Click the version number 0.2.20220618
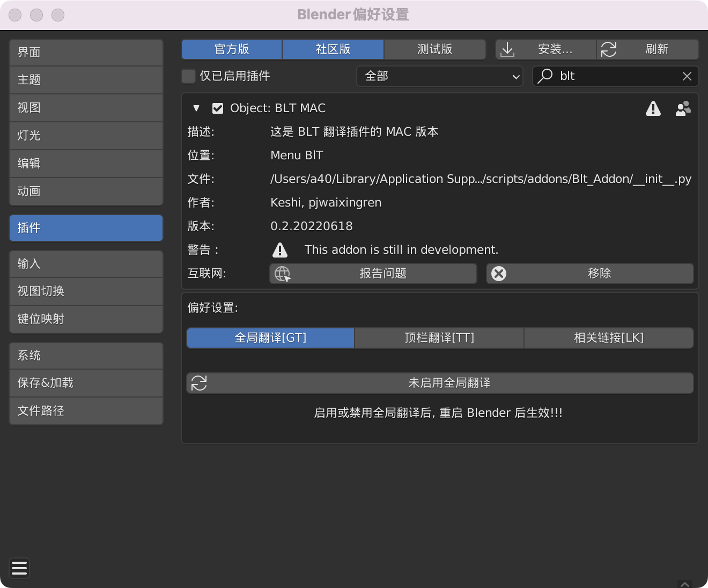 click(x=312, y=226)
